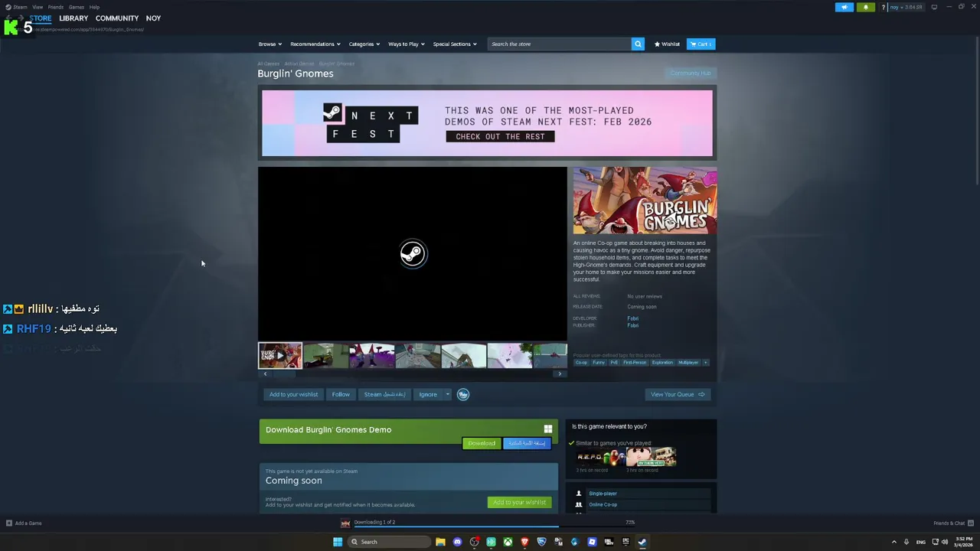980x551 pixels.
Task: Open Discord from the taskbar
Action: tap(457, 542)
